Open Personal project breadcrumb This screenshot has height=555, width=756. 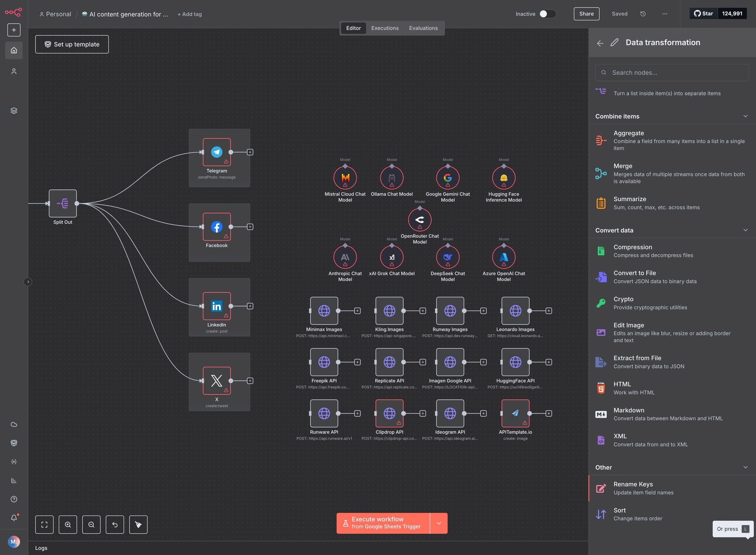click(55, 14)
